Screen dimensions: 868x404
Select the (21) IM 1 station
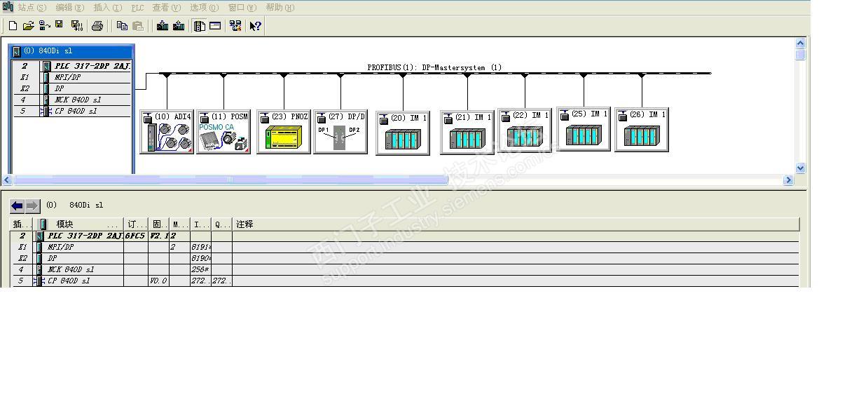(467, 133)
